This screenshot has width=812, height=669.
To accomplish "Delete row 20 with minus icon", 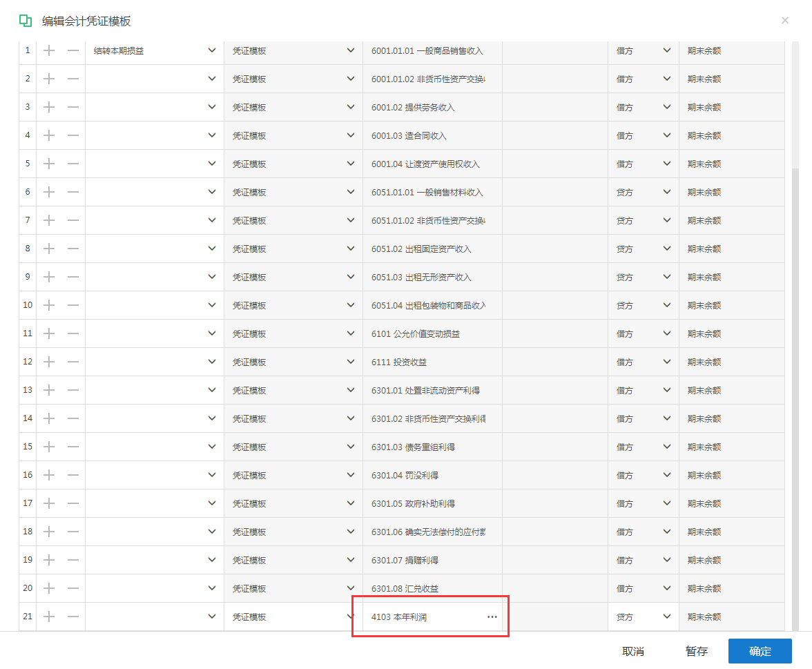I will [73, 588].
